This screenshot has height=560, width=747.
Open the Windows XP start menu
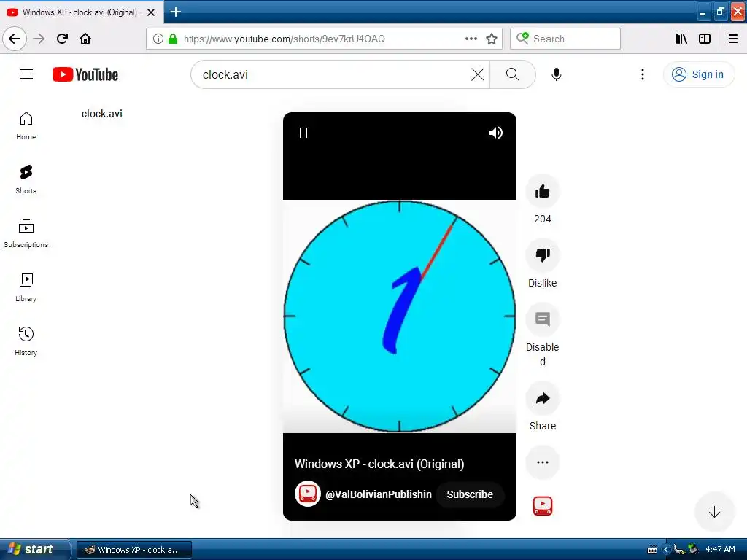35,549
